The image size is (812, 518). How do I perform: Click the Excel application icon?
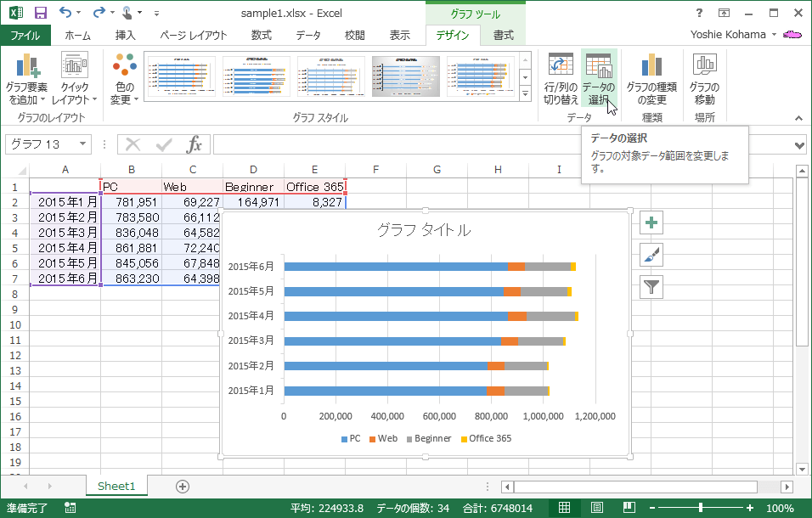point(15,13)
